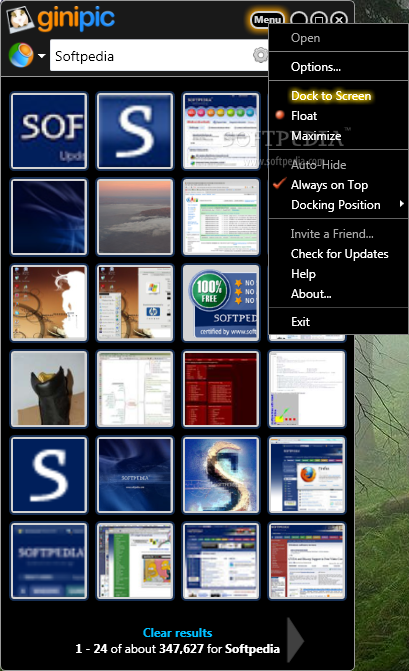
Task: Open white document with yellow checkmark thumbnail
Action: click(x=307, y=389)
